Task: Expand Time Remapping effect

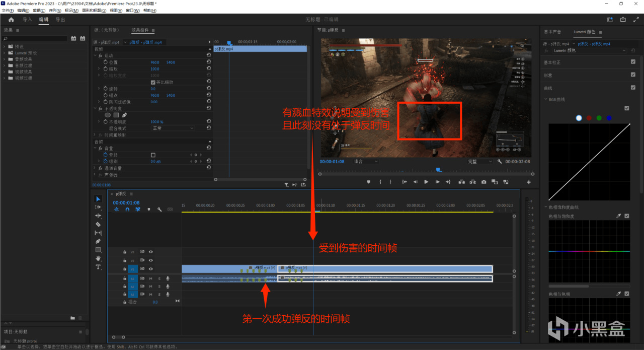Action: (x=95, y=135)
